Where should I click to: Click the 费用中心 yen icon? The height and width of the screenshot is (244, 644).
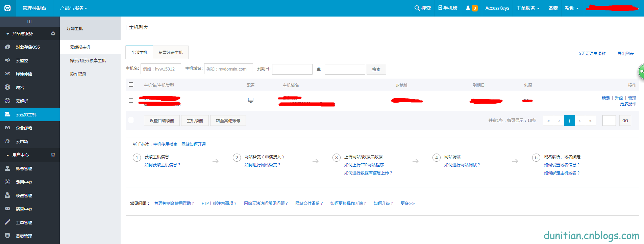click(7, 182)
